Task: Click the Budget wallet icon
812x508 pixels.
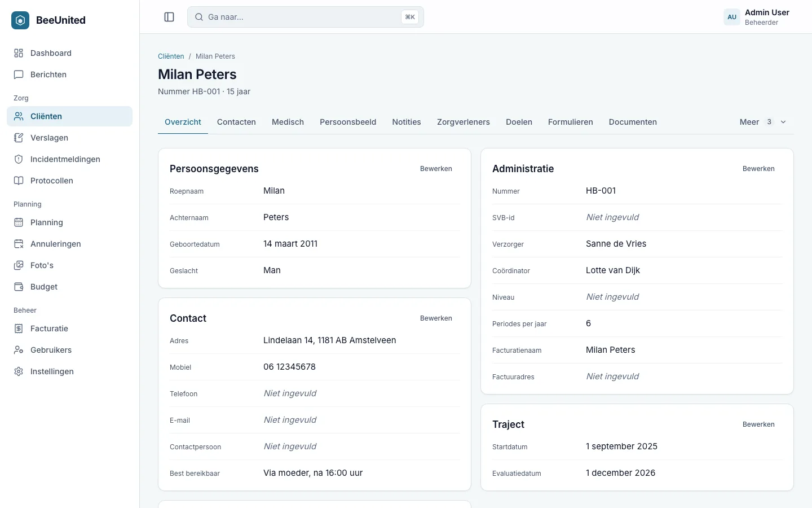Action: (19, 287)
